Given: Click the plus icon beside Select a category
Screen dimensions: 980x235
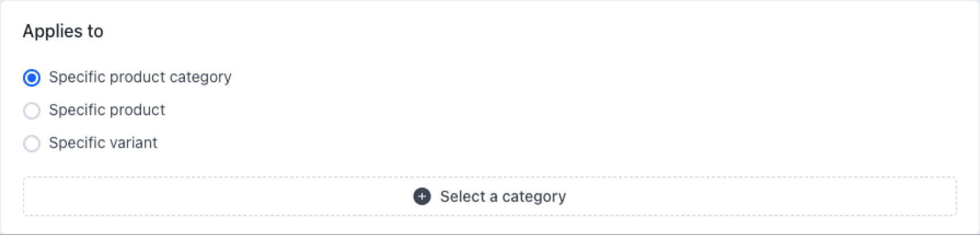Looking at the screenshot, I should point(422,196).
